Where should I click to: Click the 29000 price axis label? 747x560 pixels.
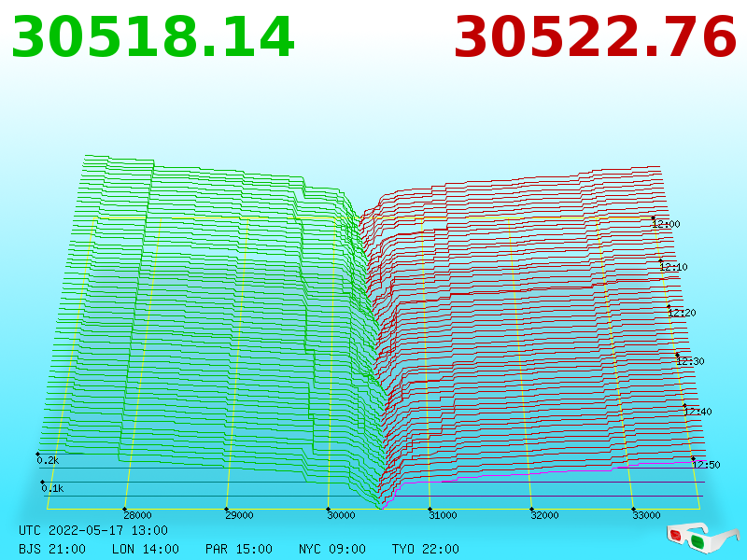click(x=239, y=515)
